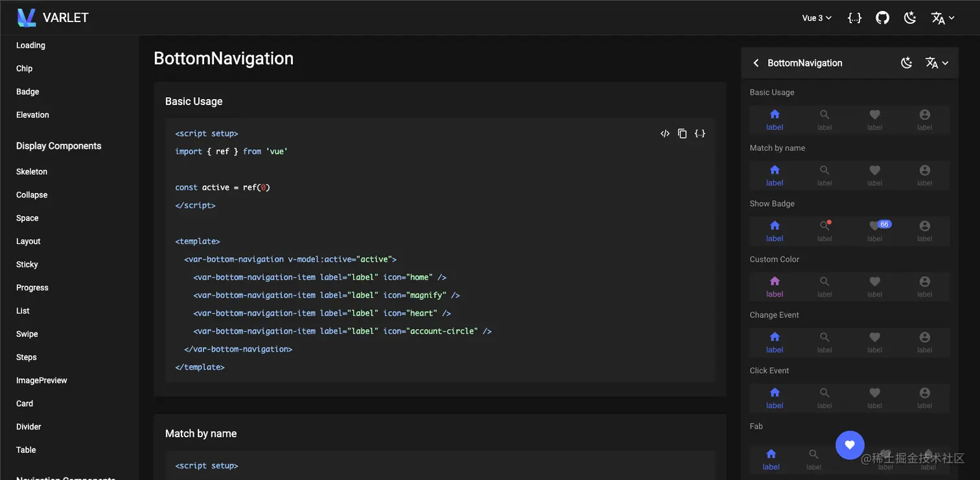Select account icon under Custom Color
The image size is (980, 480).
click(925, 286)
